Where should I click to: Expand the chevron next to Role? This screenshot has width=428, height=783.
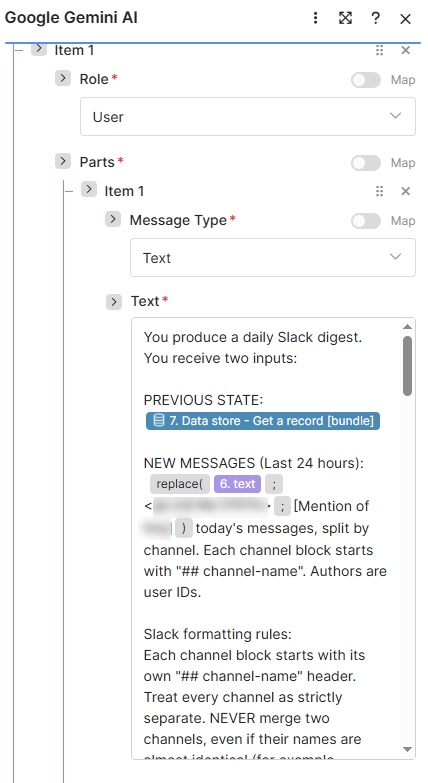pos(63,78)
